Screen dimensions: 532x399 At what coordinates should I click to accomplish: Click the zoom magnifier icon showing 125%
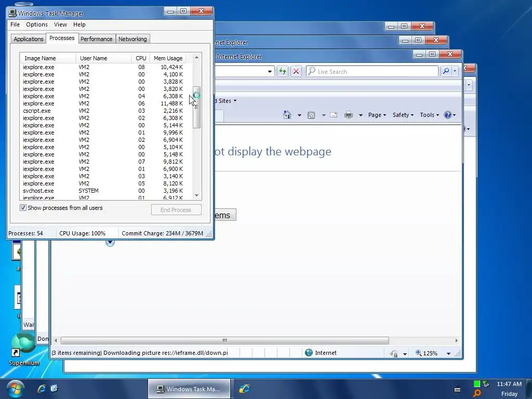tap(419, 353)
